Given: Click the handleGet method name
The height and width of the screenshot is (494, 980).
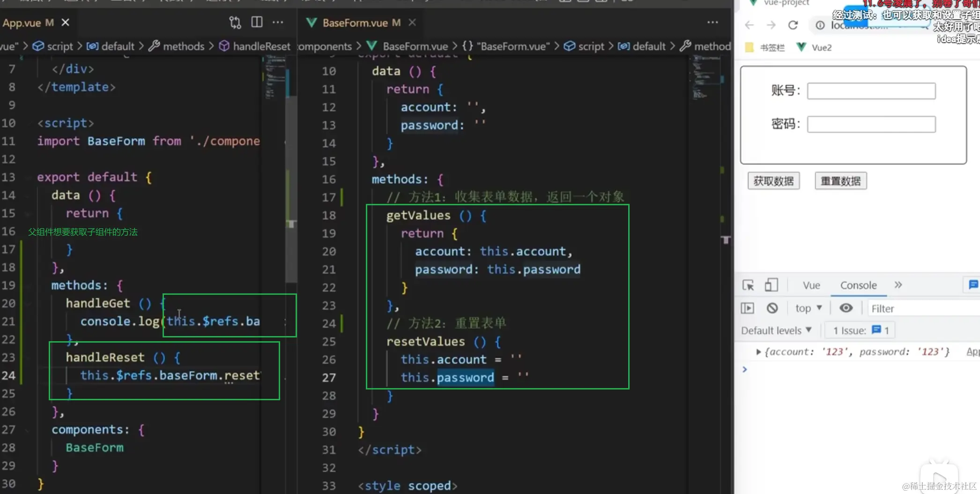Looking at the screenshot, I should coord(98,304).
